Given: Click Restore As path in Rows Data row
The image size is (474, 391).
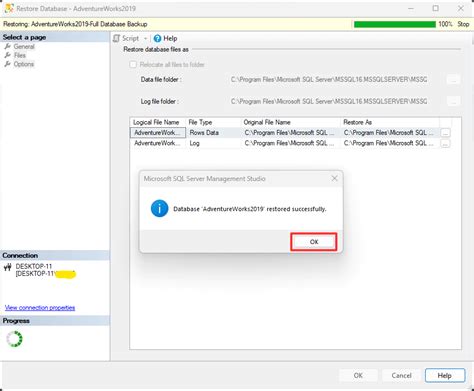Looking at the screenshot, I should tap(389, 133).
